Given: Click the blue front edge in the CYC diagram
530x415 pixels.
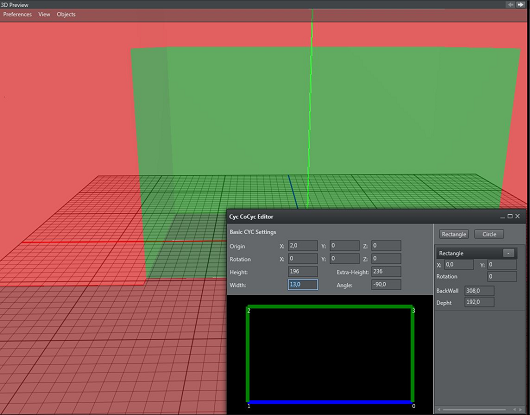Looking at the screenshot, I should tap(331, 402).
